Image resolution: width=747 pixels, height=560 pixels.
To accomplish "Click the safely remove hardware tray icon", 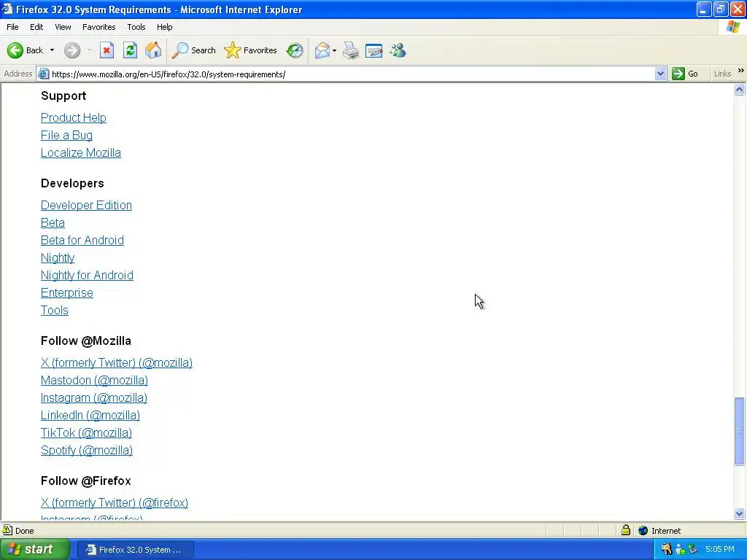I will pos(693,550).
